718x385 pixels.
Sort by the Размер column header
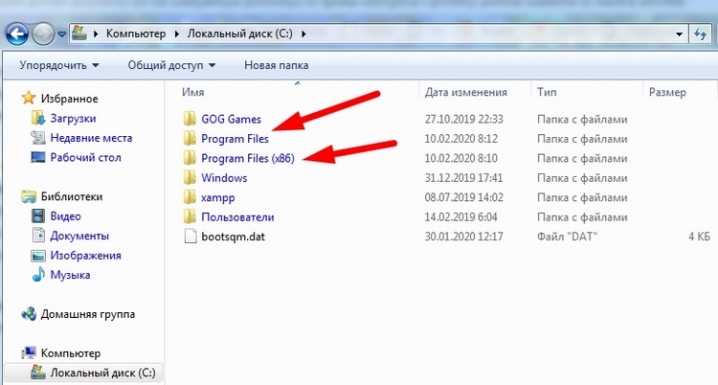(x=667, y=92)
